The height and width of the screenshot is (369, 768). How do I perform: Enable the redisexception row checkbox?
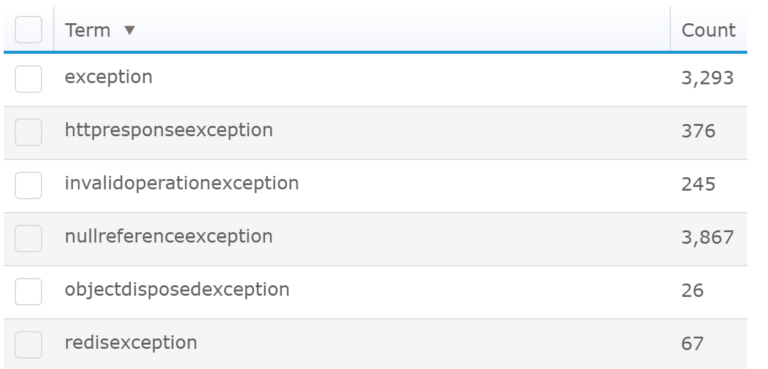pyautogui.click(x=28, y=345)
